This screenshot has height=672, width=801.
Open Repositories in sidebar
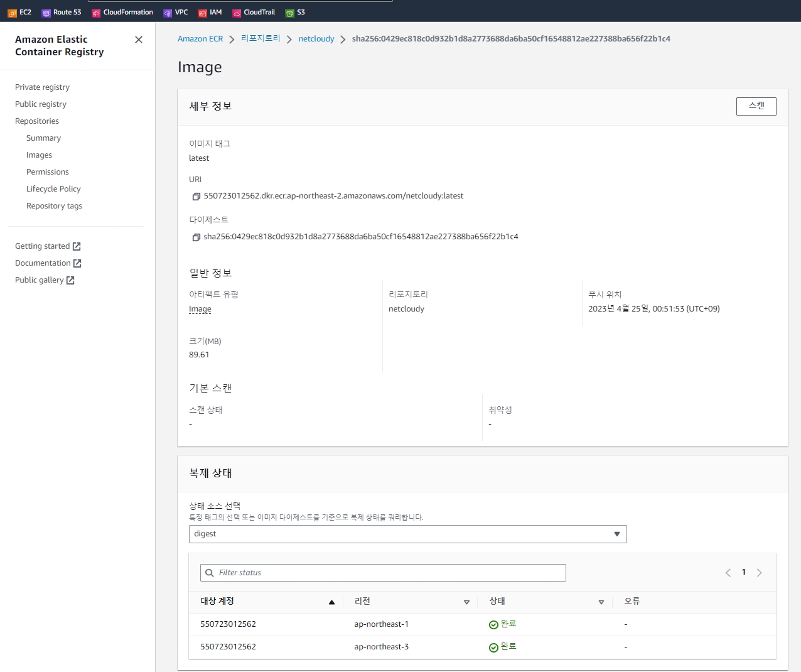click(37, 121)
